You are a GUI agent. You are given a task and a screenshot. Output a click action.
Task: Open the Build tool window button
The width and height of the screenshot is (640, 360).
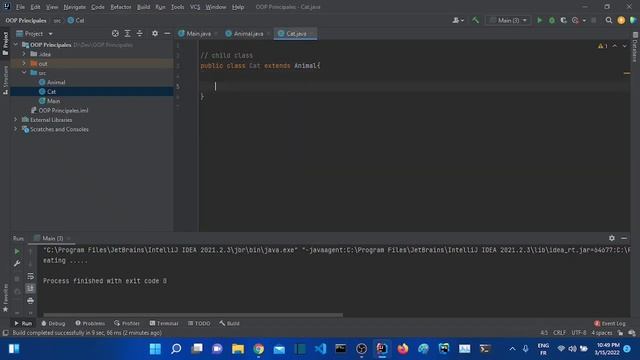coord(229,323)
